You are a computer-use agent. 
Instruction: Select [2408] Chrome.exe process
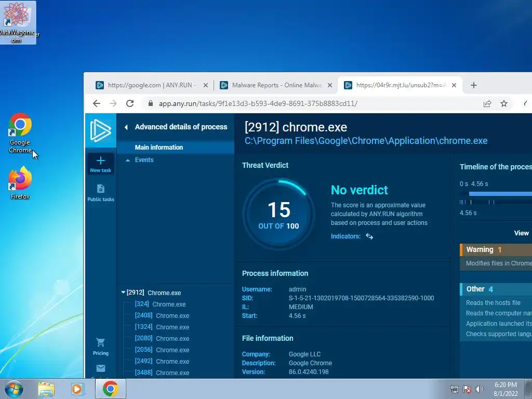click(162, 315)
